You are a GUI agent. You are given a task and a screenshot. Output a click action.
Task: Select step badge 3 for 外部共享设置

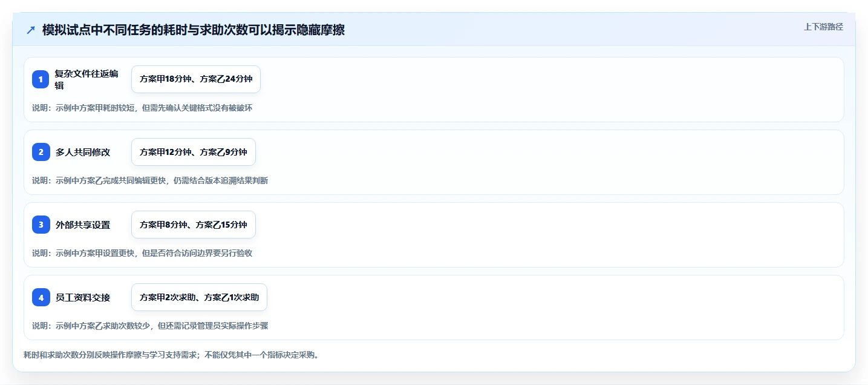click(x=41, y=225)
